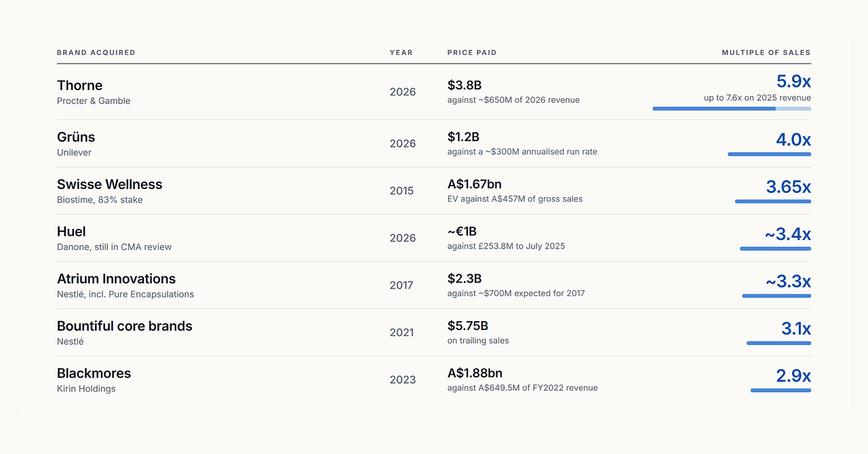Click "Procter & Gamble" acquirer text
The width and height of the screenshot is (868, 454).
[x=94, y=101]
